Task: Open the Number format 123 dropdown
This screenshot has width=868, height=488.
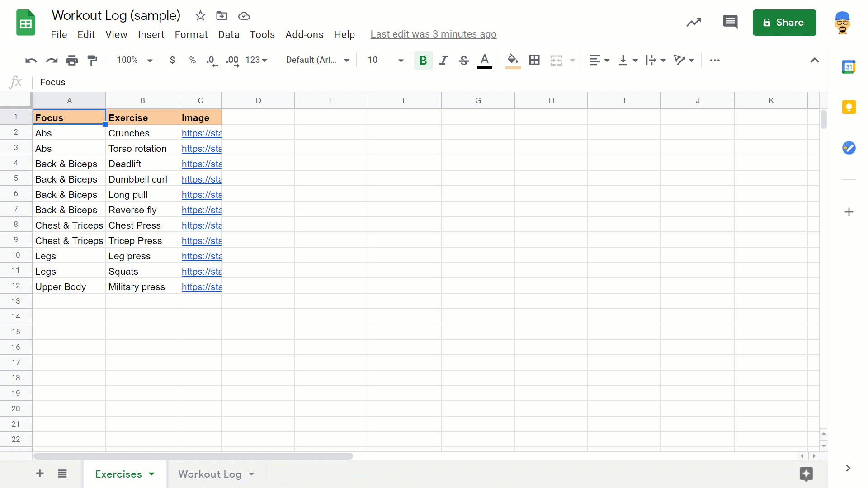Action: point(256,60)
